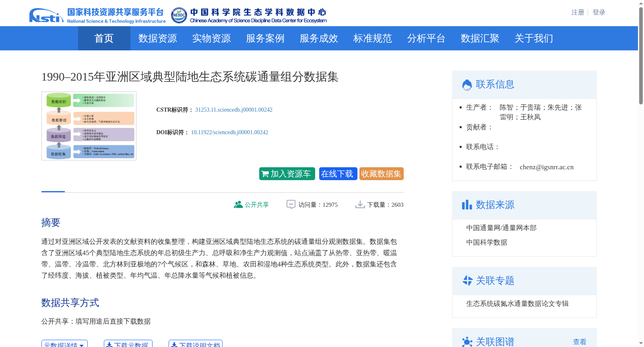
Task: Click the 公开共享 people icon
Action: [x=238, y=205]
